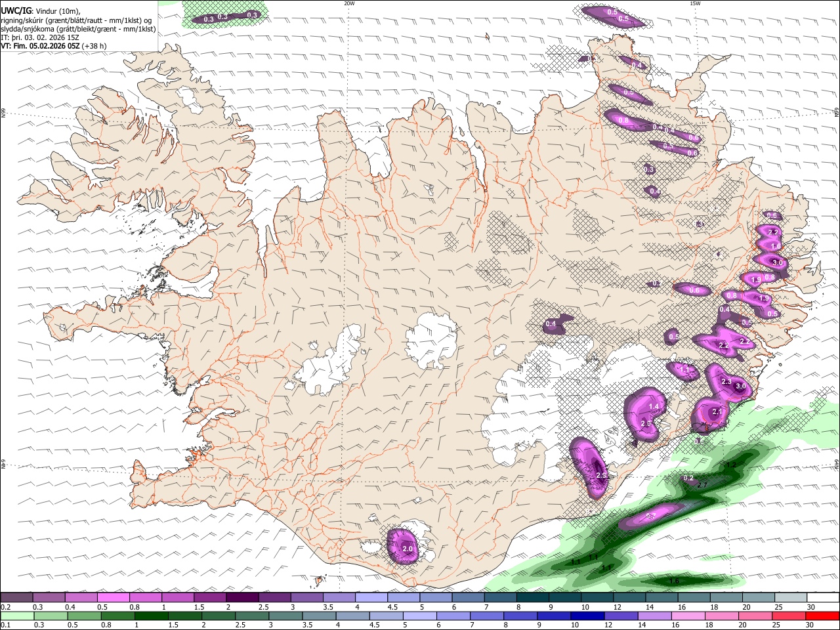The width and height of the screenshot is (840, 630).
Task: Click the 0.7 value inside the green rain band
Action: 652,516
